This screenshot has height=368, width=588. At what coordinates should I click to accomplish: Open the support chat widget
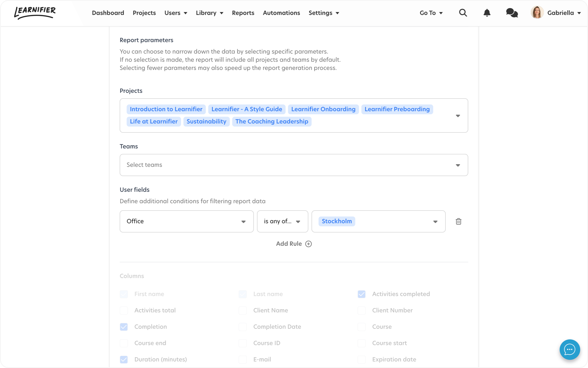[x=570, y=349]
